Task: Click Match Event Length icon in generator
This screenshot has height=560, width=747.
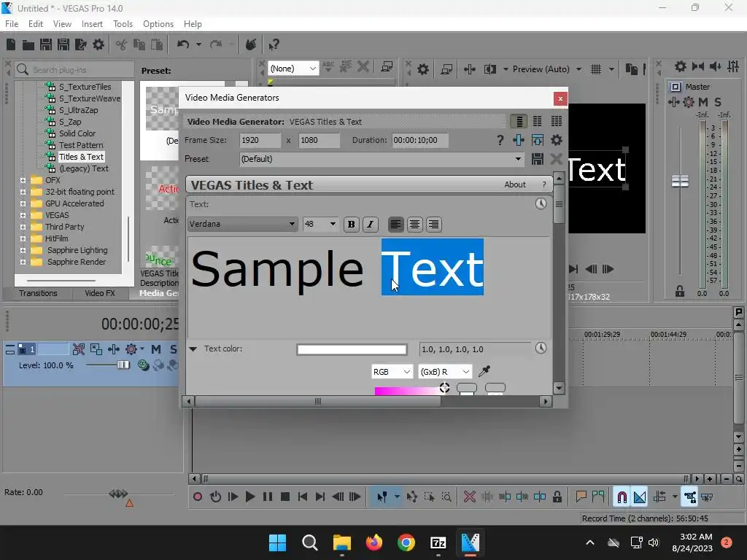Action: pyautogui.click(x=538, y=140)
